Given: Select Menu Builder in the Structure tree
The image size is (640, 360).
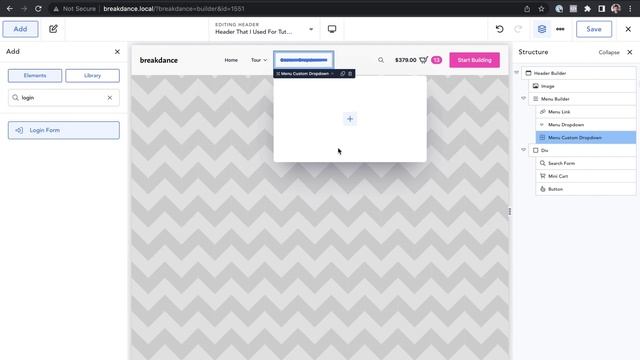Looking at the screenshot, I should click(582, 99).
